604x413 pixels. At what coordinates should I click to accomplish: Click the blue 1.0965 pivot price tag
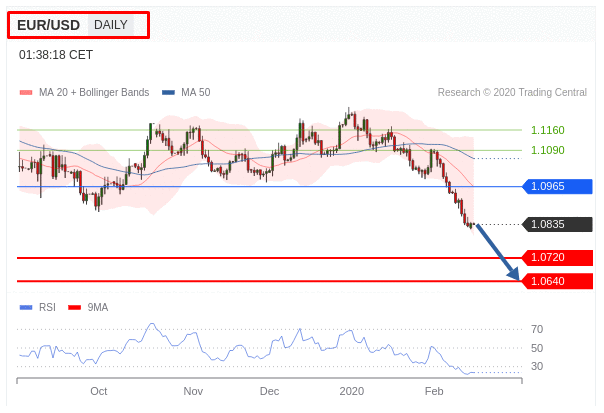[557, 186]
